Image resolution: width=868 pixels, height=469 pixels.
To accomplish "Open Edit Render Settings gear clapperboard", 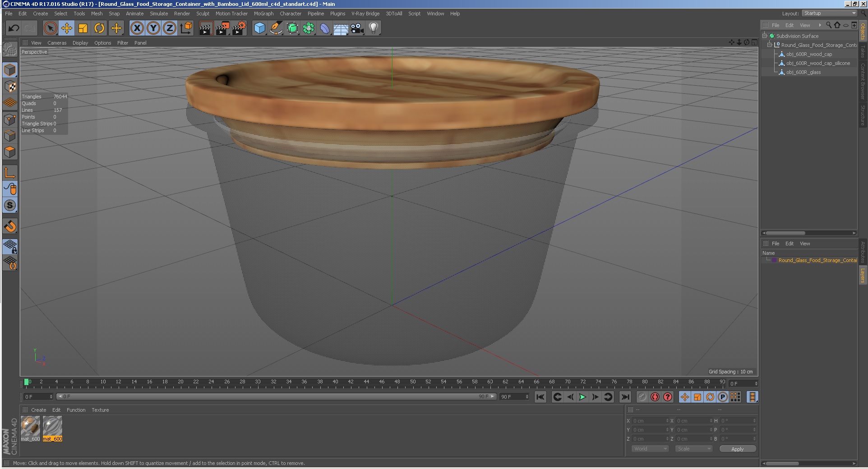I will (x=239, y=28).
